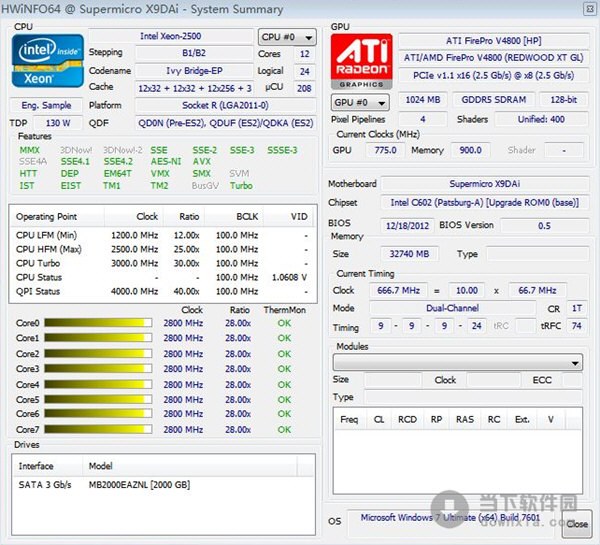600x545 pixels.
Task: Click the Intel Xeon logo
Action: [47, 61]
